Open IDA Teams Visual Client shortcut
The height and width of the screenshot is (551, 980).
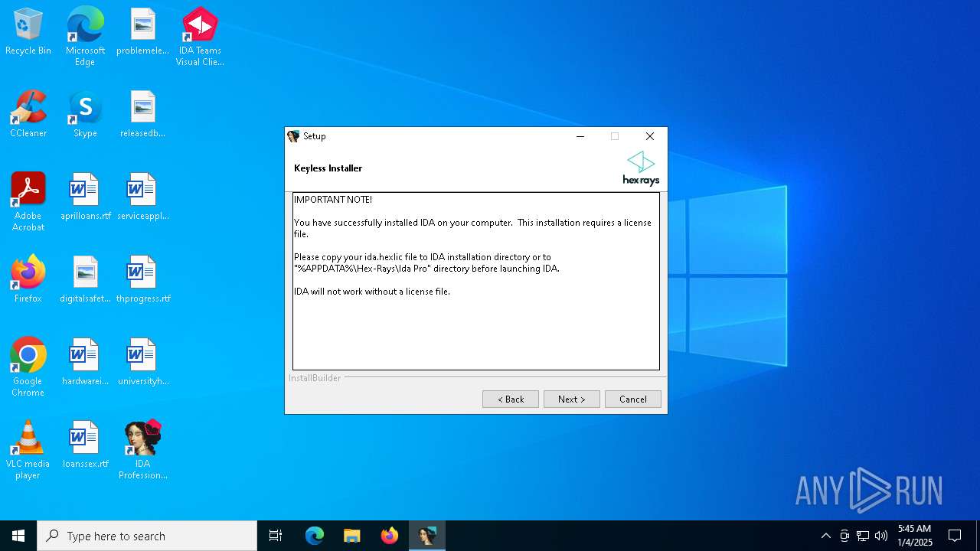coord(200,37)
